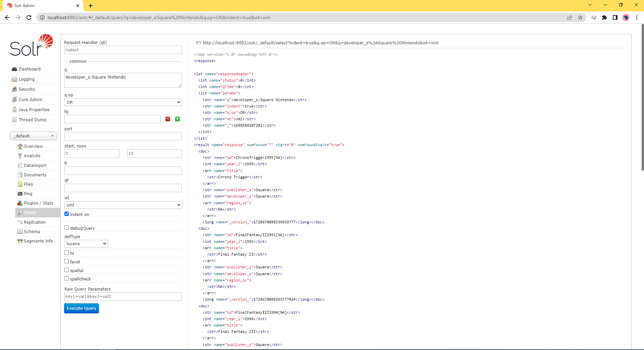Open the q.op dropdown showing OR

click(x=123, y=102)
